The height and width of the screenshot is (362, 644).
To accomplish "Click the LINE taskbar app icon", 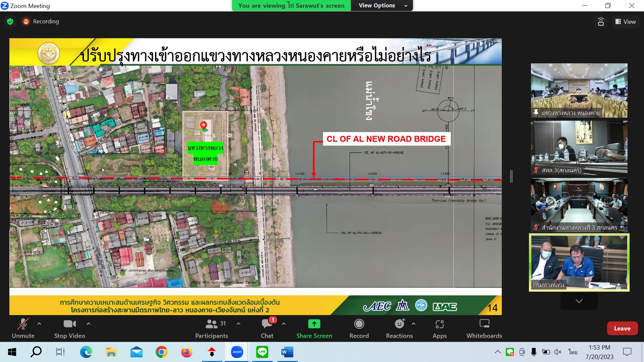I will tap(262, 352).
